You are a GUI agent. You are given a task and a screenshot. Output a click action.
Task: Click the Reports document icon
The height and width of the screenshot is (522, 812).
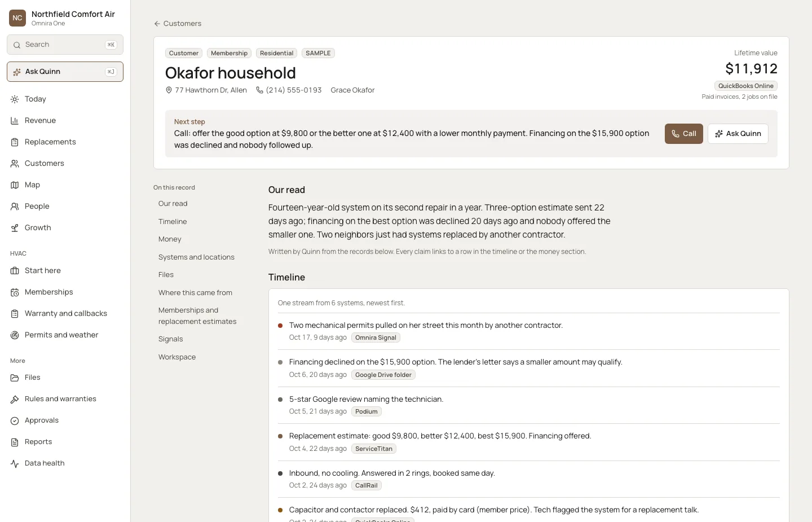pyautogui.click(x=15, y=442)
